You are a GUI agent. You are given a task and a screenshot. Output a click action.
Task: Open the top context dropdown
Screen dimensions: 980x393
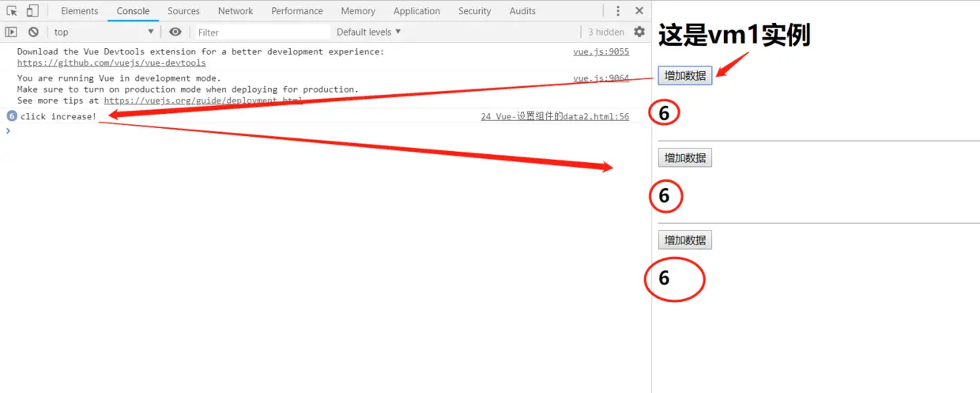coord(104,32)
